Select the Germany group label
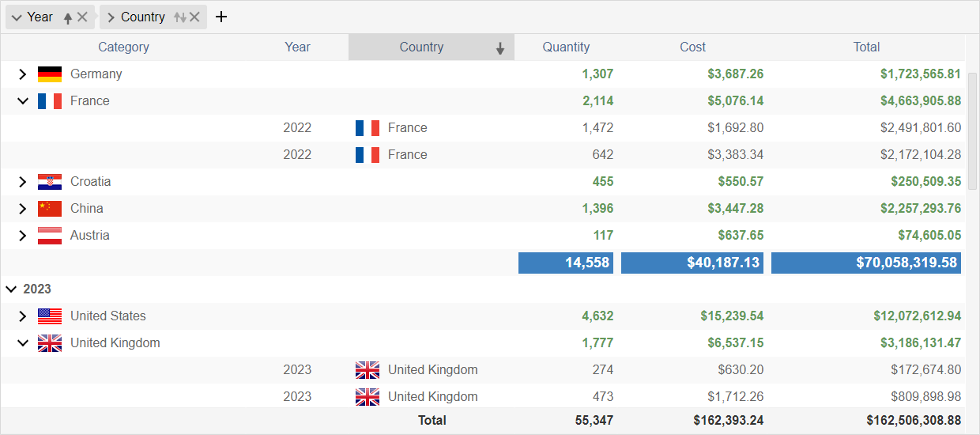 pyautogui.click(x=96, y=74)
